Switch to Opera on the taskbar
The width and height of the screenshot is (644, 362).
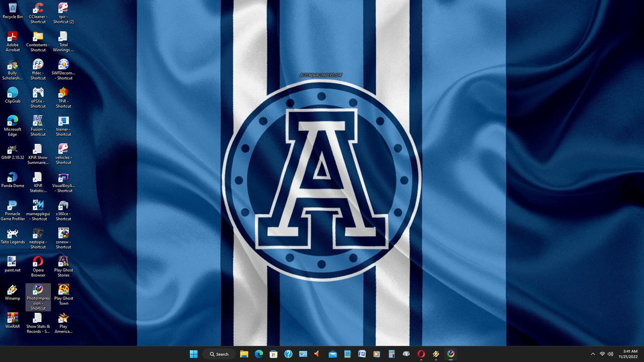pyautogui.click(x=421, y=354)
